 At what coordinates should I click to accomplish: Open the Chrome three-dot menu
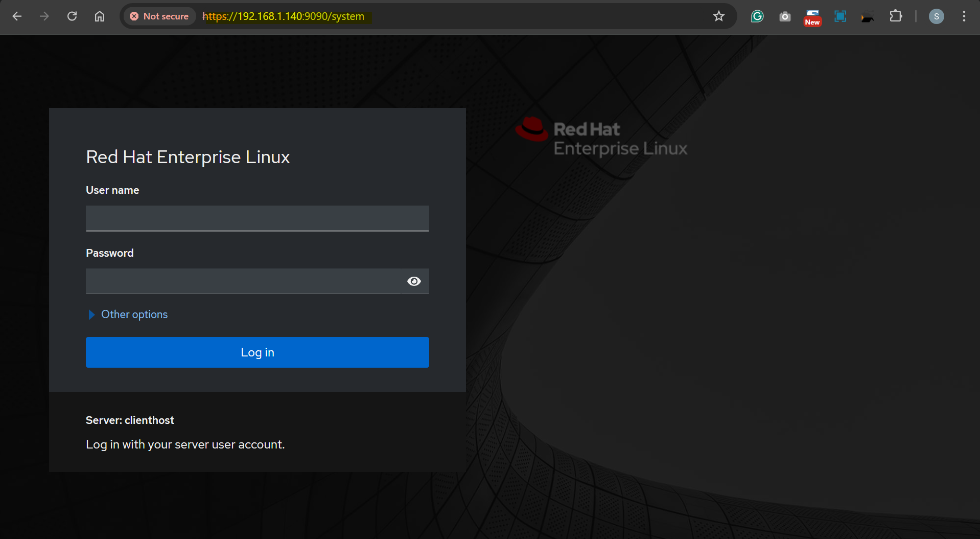coord(964,16)
